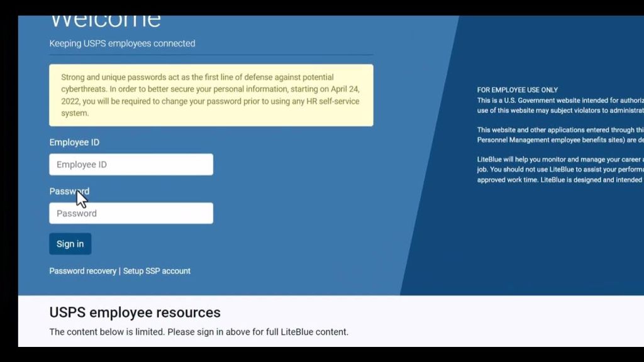
Task: Click the approved work time line in disclaimer
Action: (x=560, y=180)
